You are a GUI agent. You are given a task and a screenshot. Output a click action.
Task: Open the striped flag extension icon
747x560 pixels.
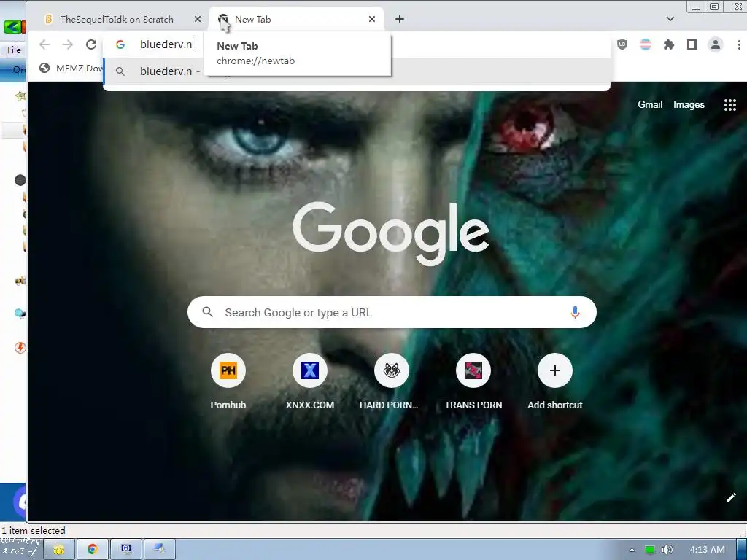pos(646,44)
